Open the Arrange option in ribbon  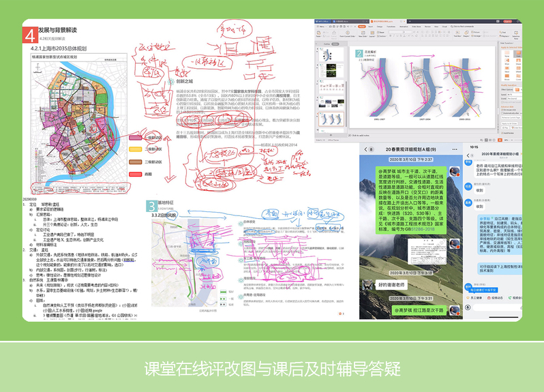pos(477,36)
